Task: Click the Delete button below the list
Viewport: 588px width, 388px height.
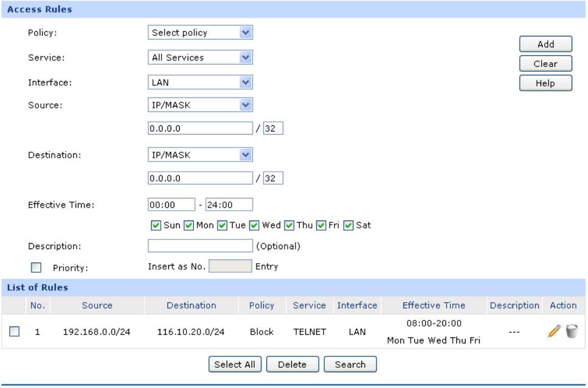Action: (292, 364)
